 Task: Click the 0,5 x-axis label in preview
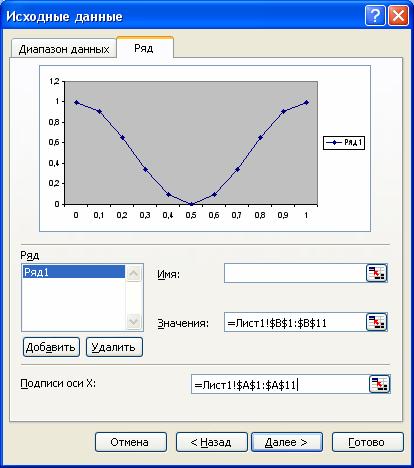[191, 215]
